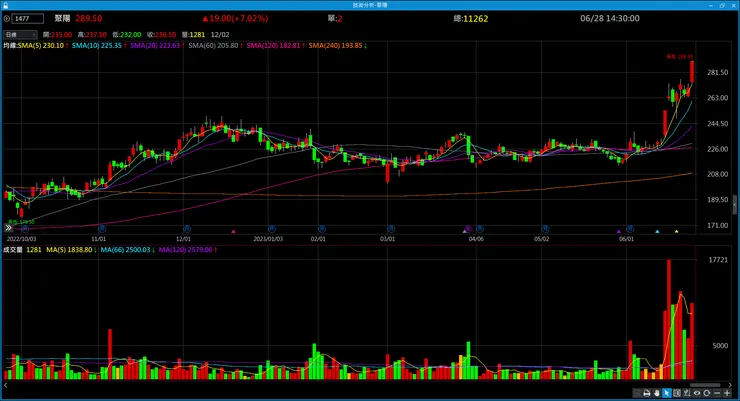
Task: Click the 均線 label on the indicator row
Action: [x=10, y=46]
